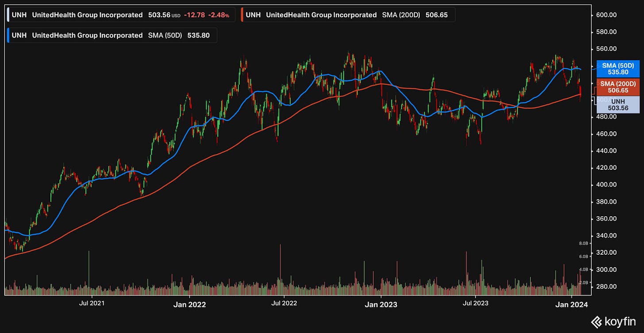This screenshot has height=333, width=644.
Task: Click the Jan 2024 date label
Action: pos(571,304)
